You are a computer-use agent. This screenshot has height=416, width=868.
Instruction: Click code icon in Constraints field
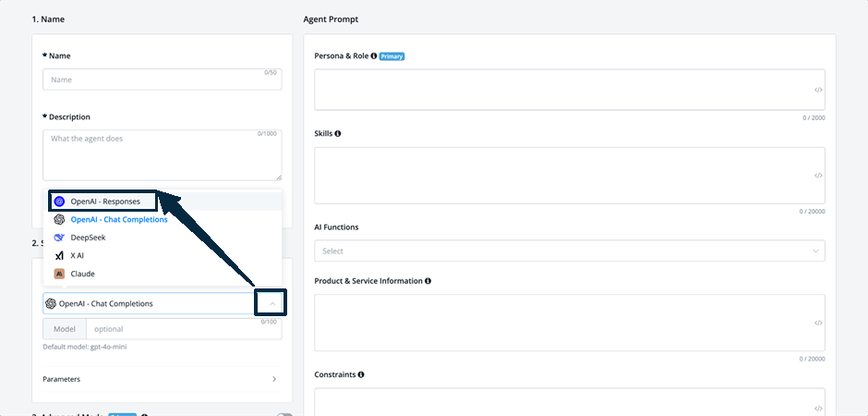pos(818,409)
